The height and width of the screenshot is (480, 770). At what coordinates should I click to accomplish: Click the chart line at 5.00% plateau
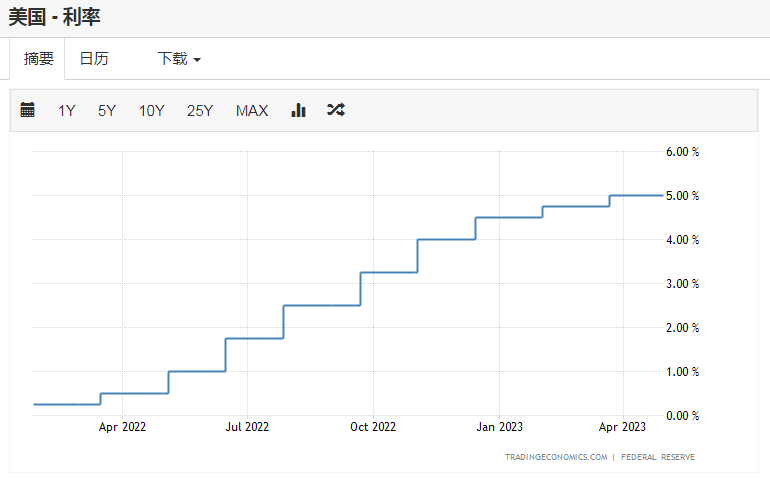635,195
